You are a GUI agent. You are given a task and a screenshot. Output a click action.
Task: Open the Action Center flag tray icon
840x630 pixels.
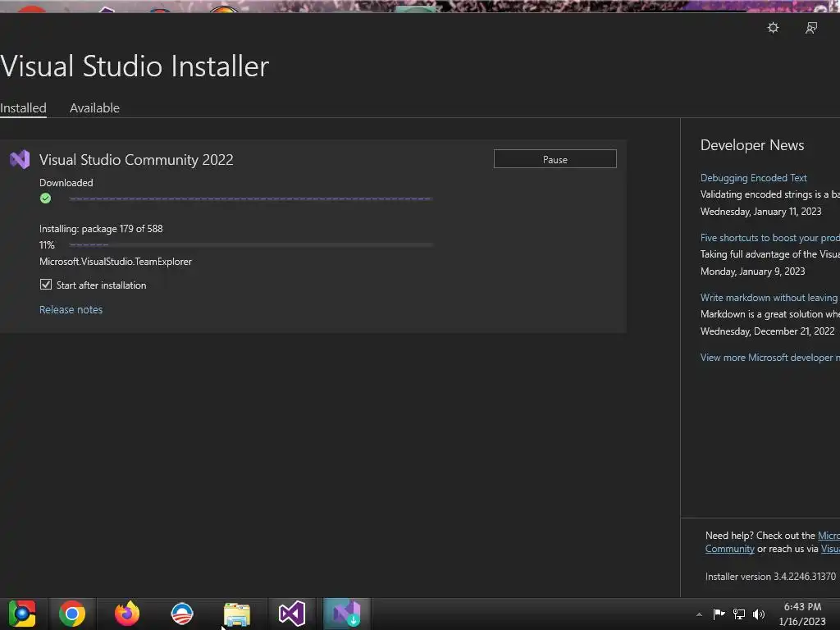(x=719, y=614)
